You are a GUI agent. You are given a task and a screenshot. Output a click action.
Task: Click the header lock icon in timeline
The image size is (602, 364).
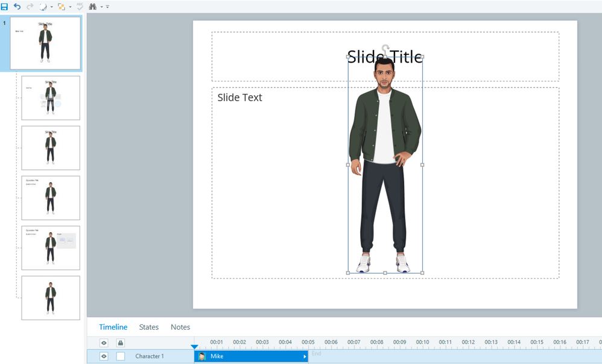[x=120, y=342]
